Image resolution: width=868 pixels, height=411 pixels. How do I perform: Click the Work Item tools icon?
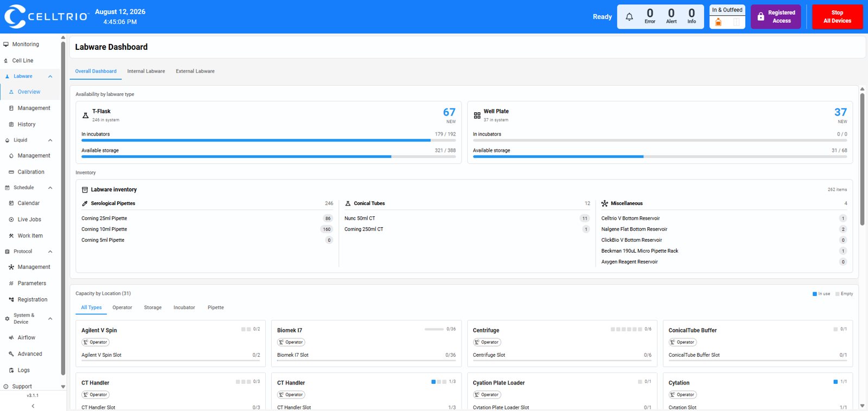(11, 236)
